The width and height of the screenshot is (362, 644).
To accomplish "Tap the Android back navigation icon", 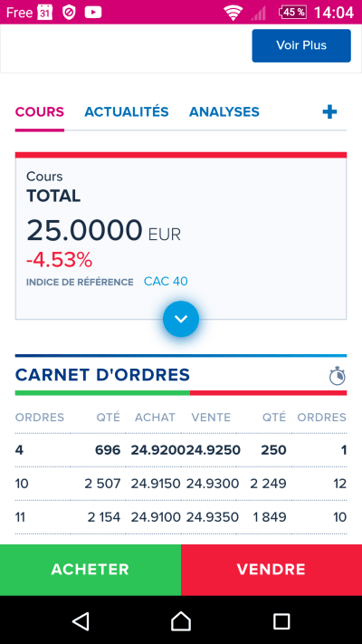I will (81, 620).
